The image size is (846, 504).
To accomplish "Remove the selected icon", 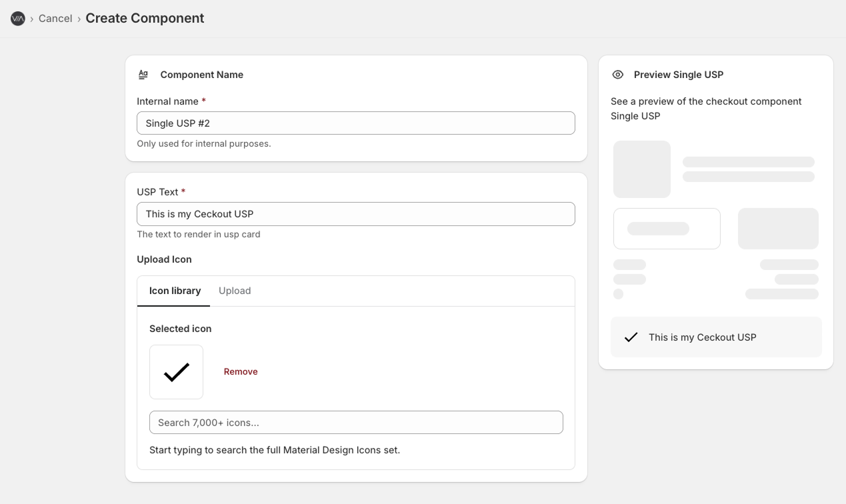I will pos(241,372).
